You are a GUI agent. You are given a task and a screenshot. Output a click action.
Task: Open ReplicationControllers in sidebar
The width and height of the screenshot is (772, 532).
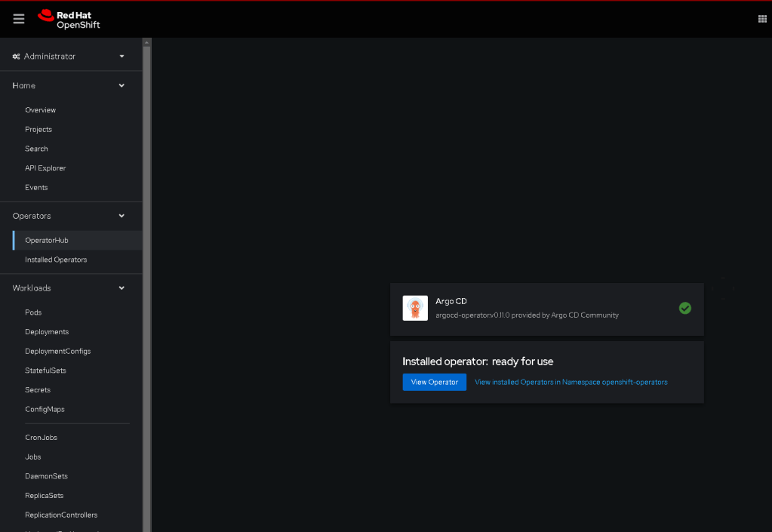61,515
